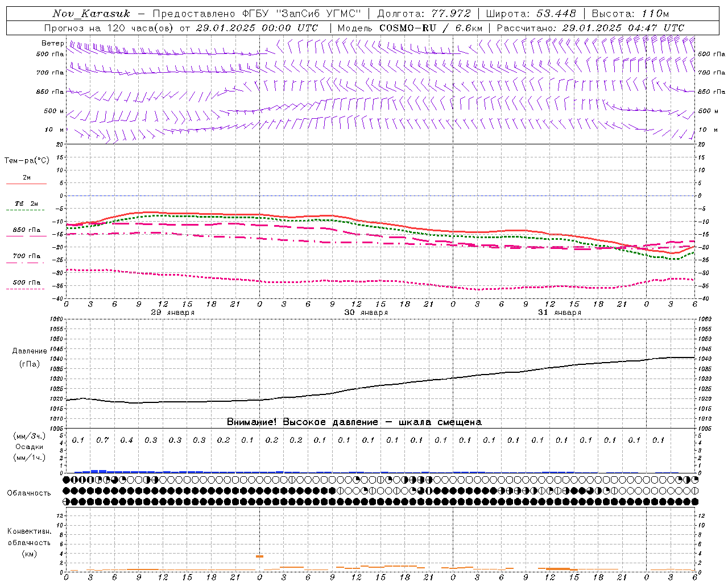Viewport: 728px width, 582px height.
Task: Click the date label 31 января
Action: 560,313
